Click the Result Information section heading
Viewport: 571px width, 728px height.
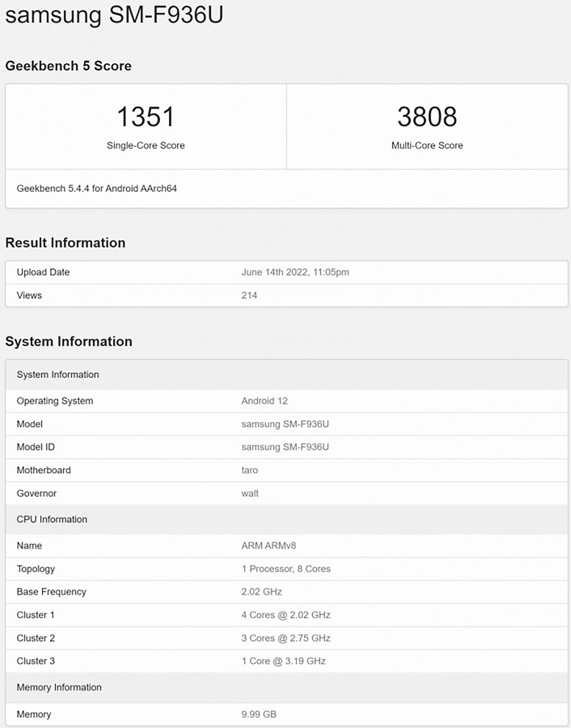(x=66, y=243)
